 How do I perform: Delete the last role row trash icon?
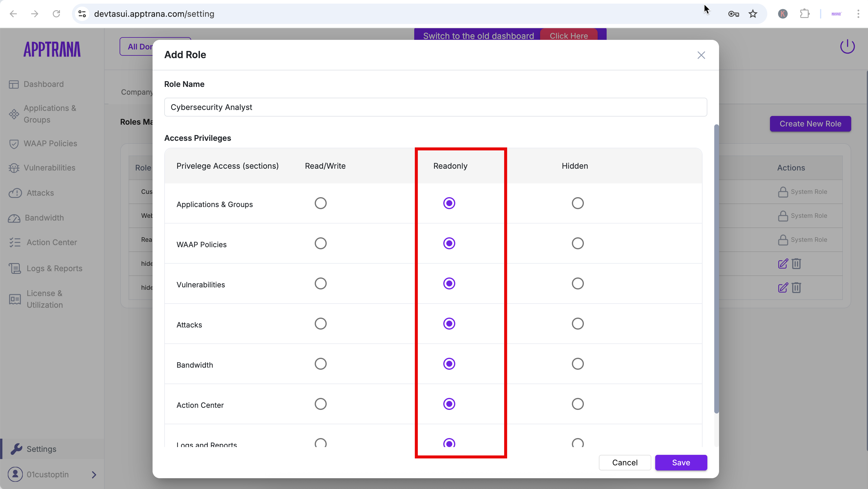point(796,288)
